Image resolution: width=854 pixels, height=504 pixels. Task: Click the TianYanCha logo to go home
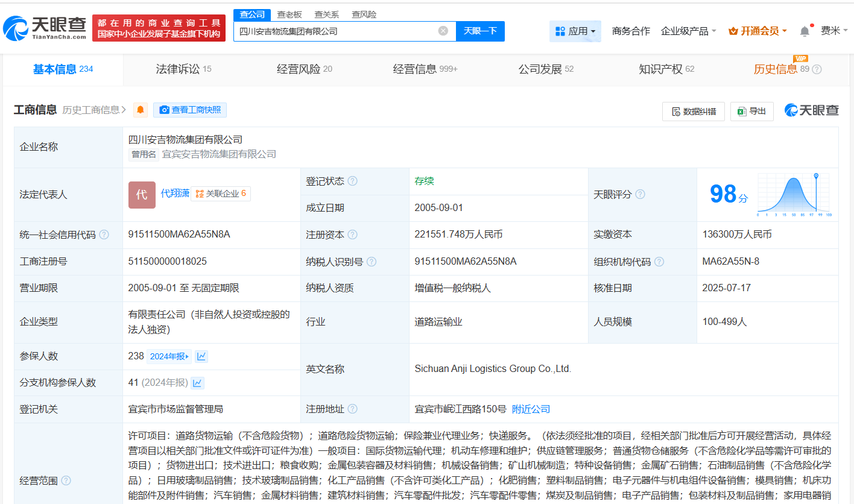click(x=45, y=27)
